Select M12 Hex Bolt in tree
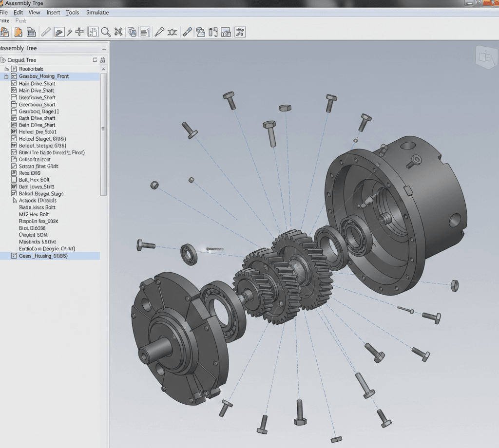Image resolution: width=499 pixels, height=448 pixels. tap(34, 214)
